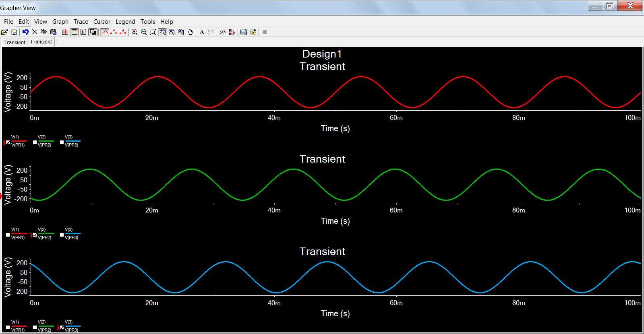The width and height of the screenshot is (644, 334).
Task: Open the Help menu
Action: click(167, 22)
